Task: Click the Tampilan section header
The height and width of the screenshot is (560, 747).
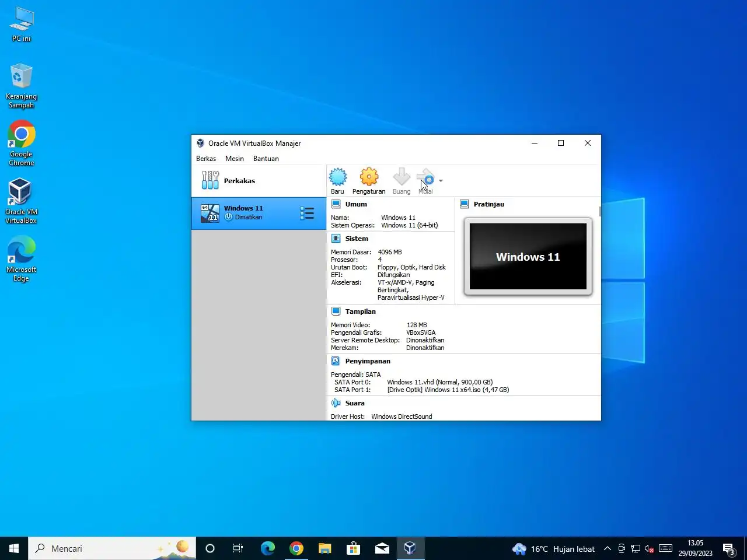Action: pyautogui.click(x=361, y=311)
